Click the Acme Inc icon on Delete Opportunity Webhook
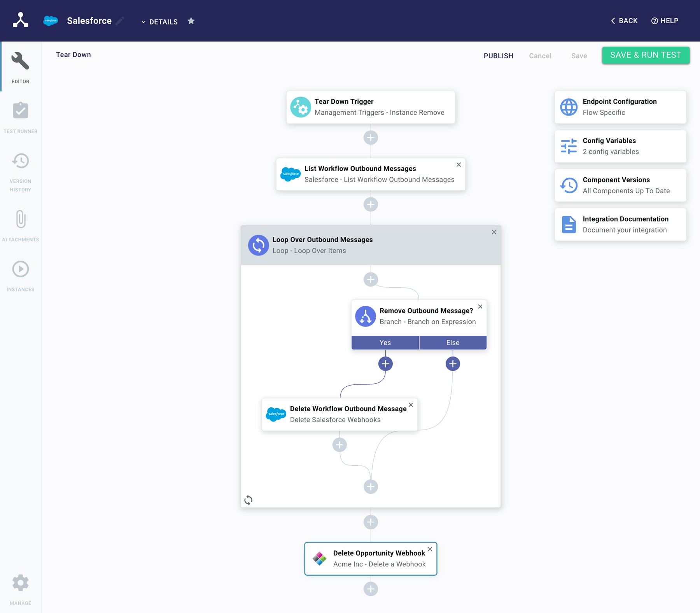The image size is (700, 613). click(319, 559)
